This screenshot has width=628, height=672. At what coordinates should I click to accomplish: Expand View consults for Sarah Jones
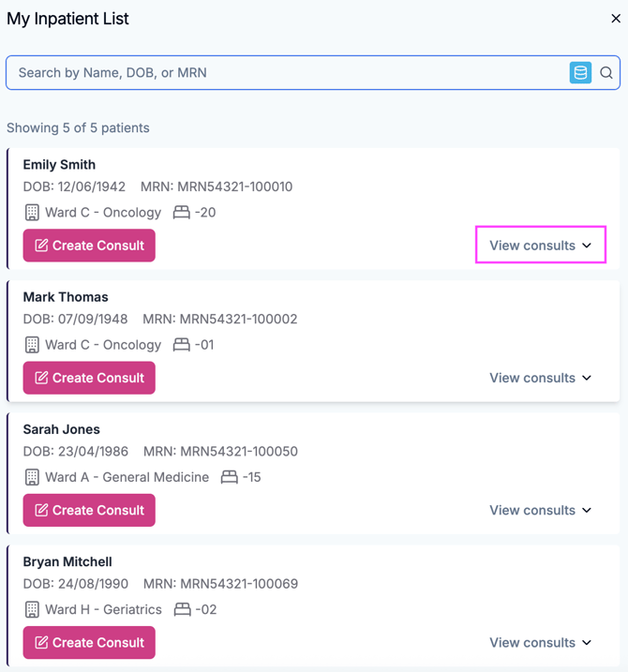tap(541, 510)
